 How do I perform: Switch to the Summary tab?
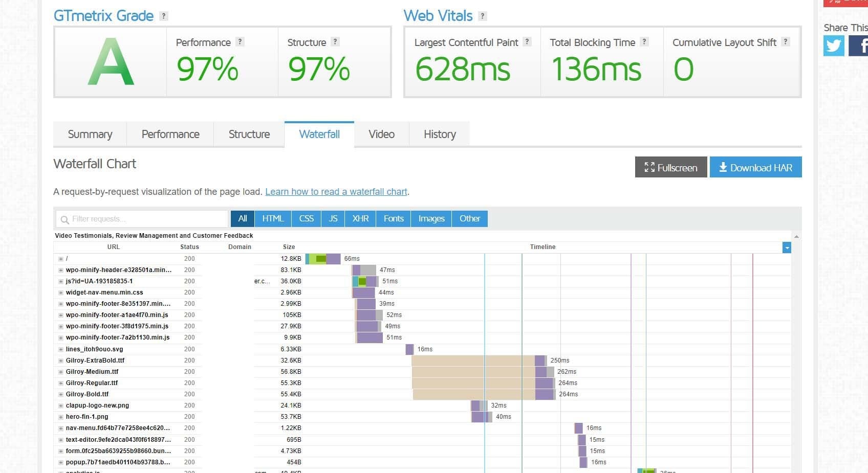coord(90,134)
